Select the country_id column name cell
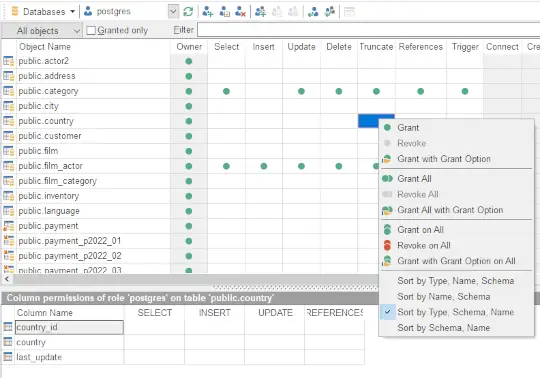The height and width of the screenshot is (378, 540). [69, 327]
